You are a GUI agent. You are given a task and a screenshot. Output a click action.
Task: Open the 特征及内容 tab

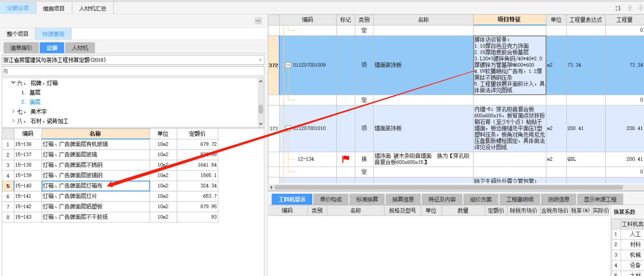(442, 199)
